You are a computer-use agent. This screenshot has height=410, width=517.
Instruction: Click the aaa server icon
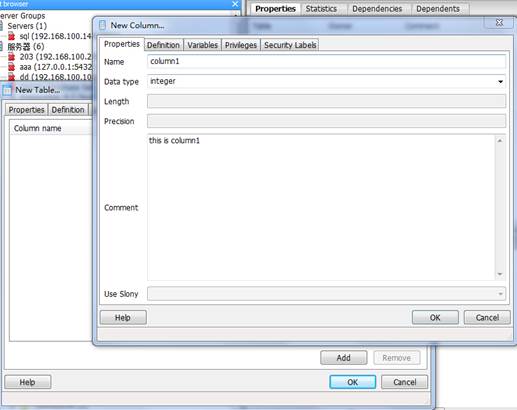pos(12,67)
